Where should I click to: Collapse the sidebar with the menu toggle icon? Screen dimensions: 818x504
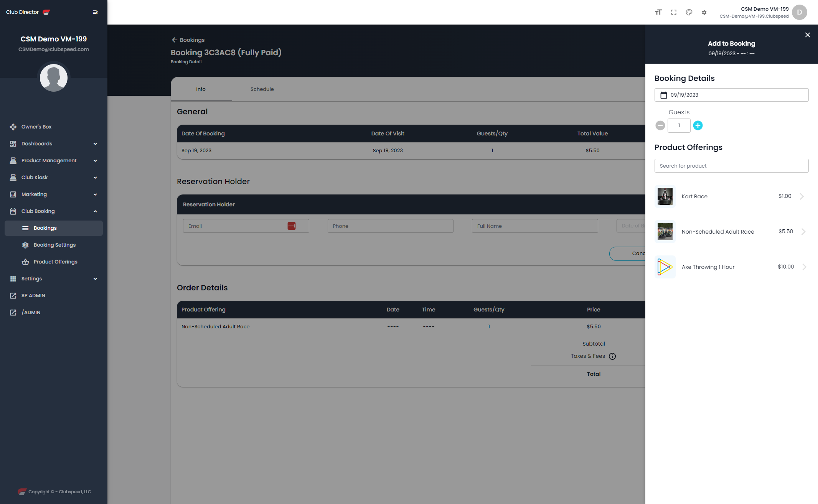[x=95, y=12]
